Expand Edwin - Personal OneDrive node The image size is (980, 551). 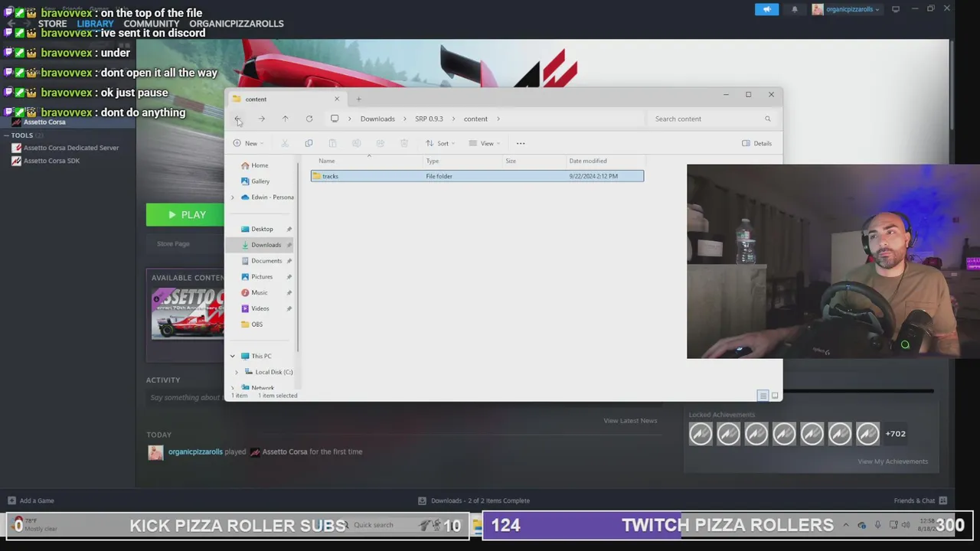[x=233, y=197]
